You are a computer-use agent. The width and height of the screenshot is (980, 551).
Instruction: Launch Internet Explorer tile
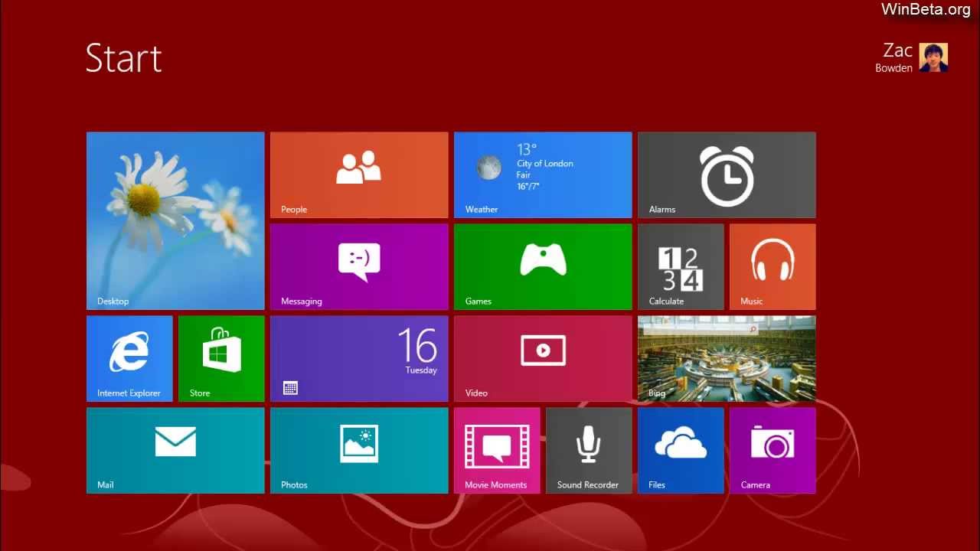pos(129,358)
